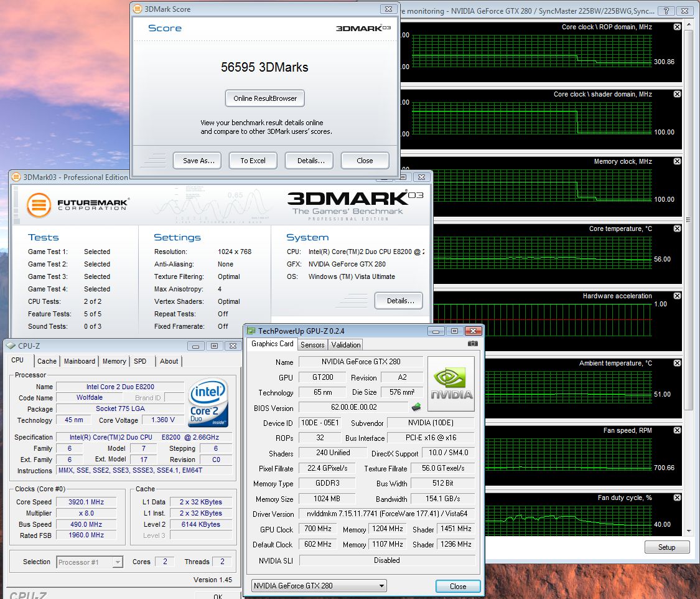Click the Close button in GPU-Z
Screen dimensions: 700x599
pyautogui.click(x=458, y=586)
